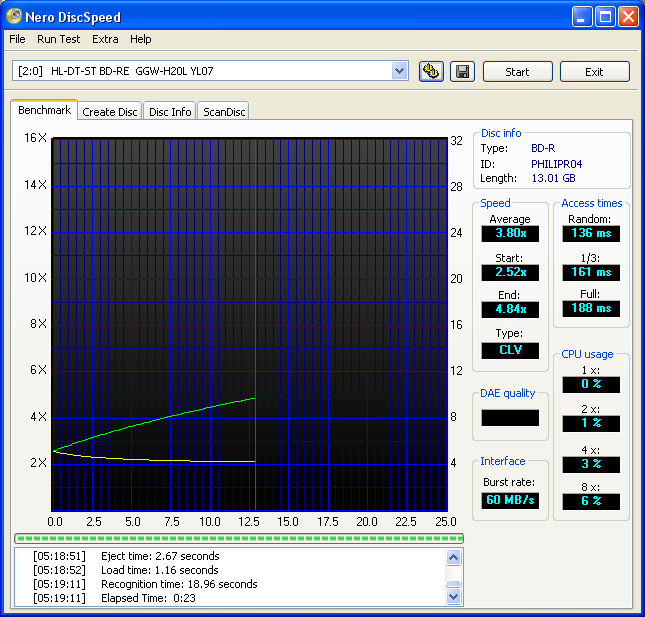Click the red position marker line in graph
This screenshot has height=617, width=645.
point(255,325)
